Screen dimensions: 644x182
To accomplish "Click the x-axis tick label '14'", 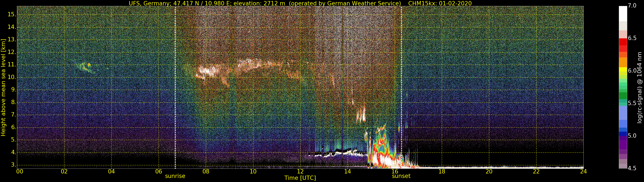I will pos(348,172).
